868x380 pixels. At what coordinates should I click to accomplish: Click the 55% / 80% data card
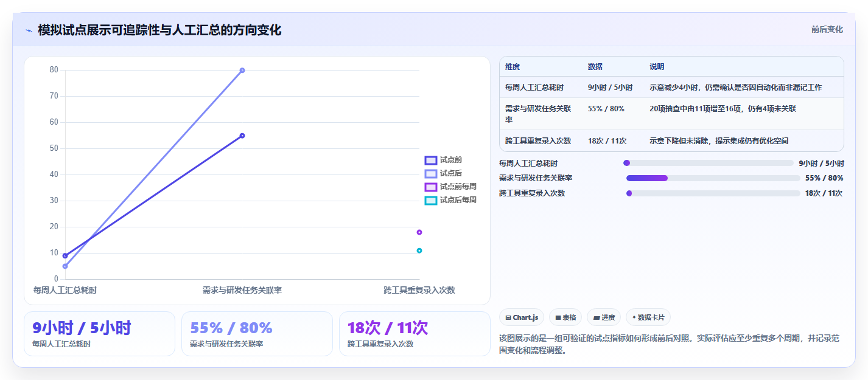257,334
